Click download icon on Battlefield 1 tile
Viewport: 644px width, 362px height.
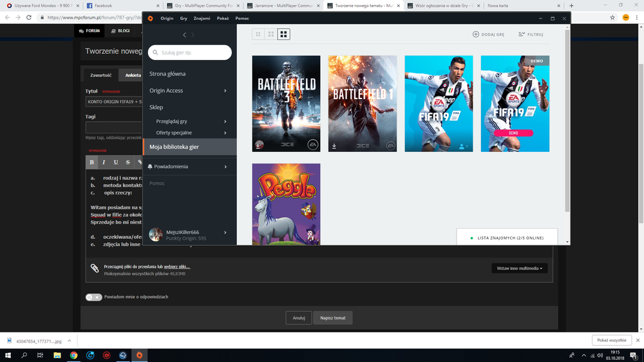tap(334, 146)
